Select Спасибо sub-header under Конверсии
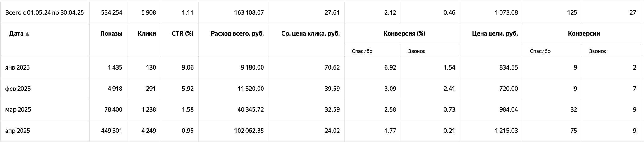This screenshot has width=644, height=144. [540, 51]
